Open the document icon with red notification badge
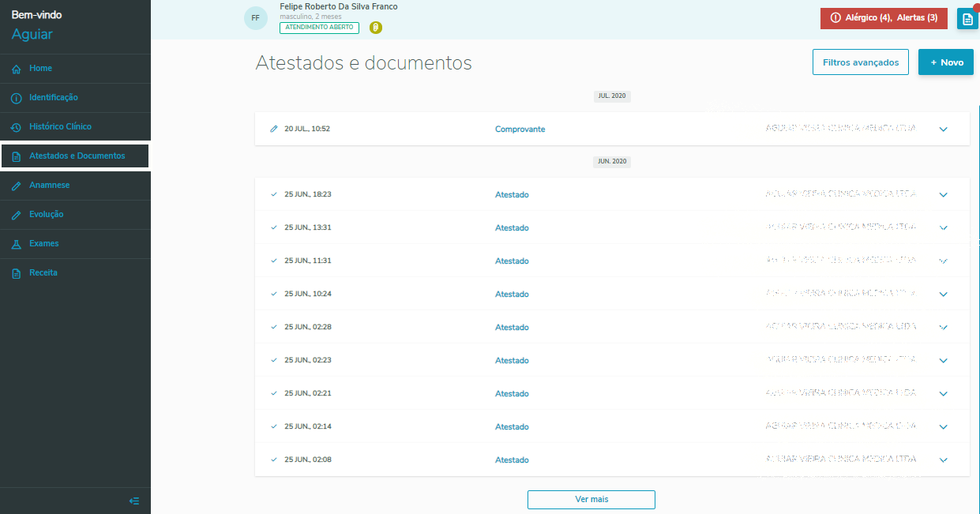980x514 pixels. coord(967,17)
